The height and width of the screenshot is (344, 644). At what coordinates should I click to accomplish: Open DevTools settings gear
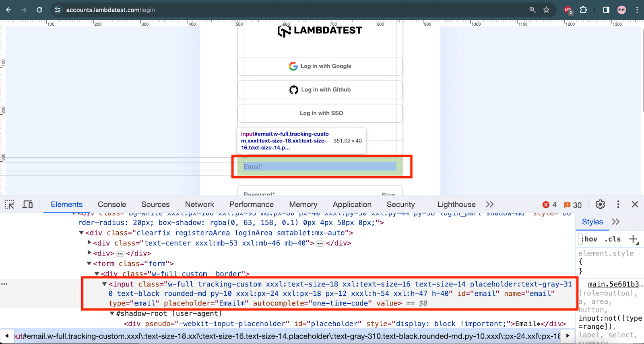(600, 204)
